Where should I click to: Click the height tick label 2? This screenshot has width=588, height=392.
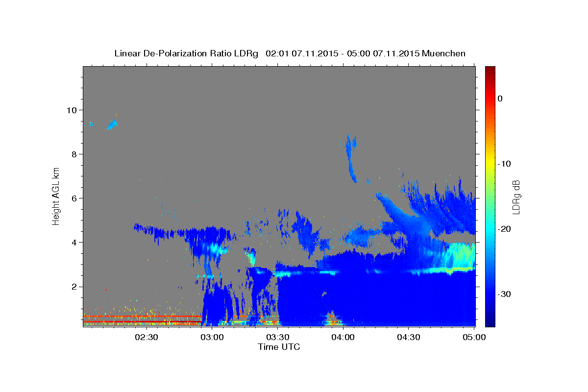[x=75, y=286]
